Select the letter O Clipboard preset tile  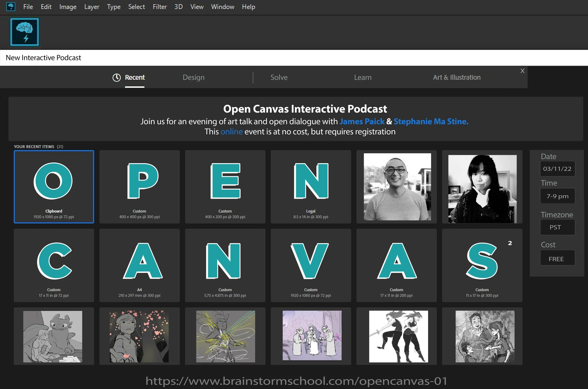[54, 187]
